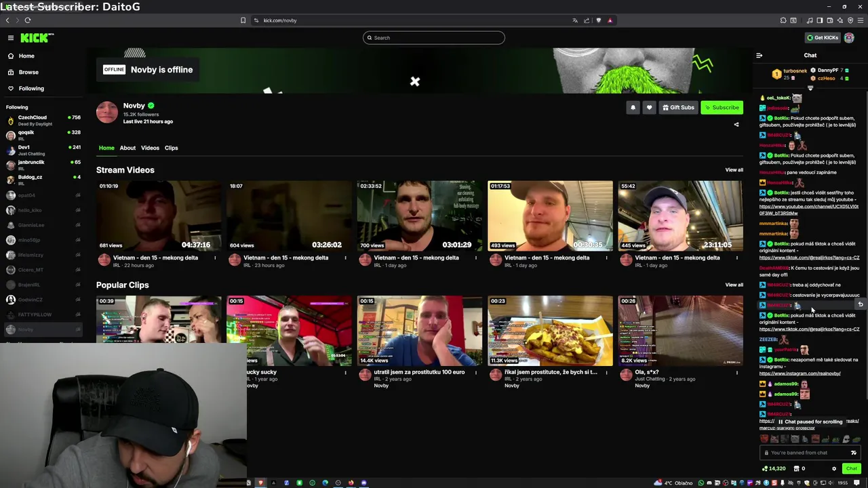Click the Gift Subs button
The image size is (868, 488).
click(x=678, y=107)
